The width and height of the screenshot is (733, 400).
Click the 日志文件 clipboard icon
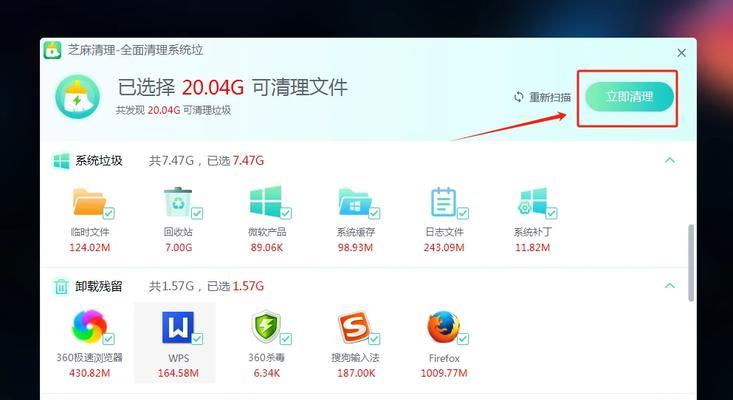pyautogui.click(x=443, y=201)
